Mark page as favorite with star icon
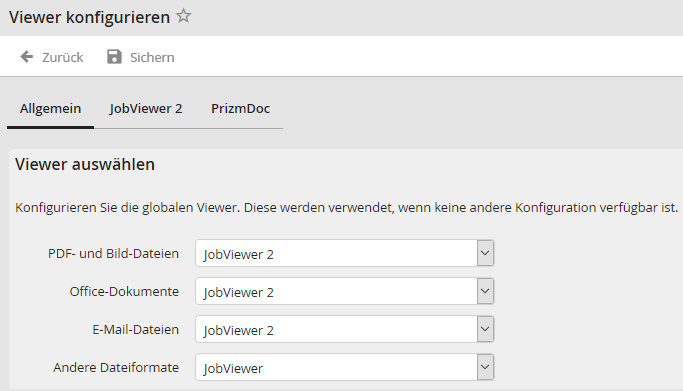Viewport: 683px width, 391px height. click(x=183, y=16)
